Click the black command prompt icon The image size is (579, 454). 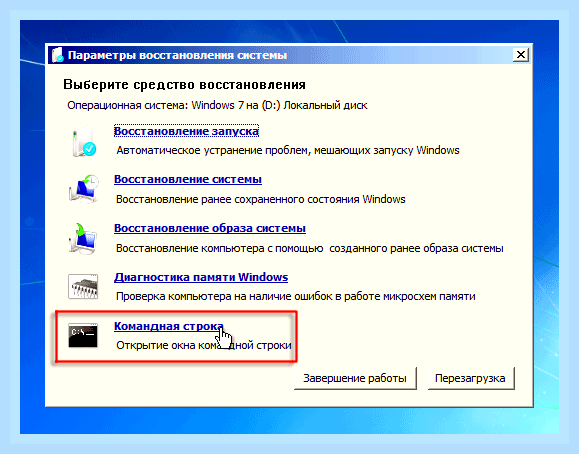(83, 335)
